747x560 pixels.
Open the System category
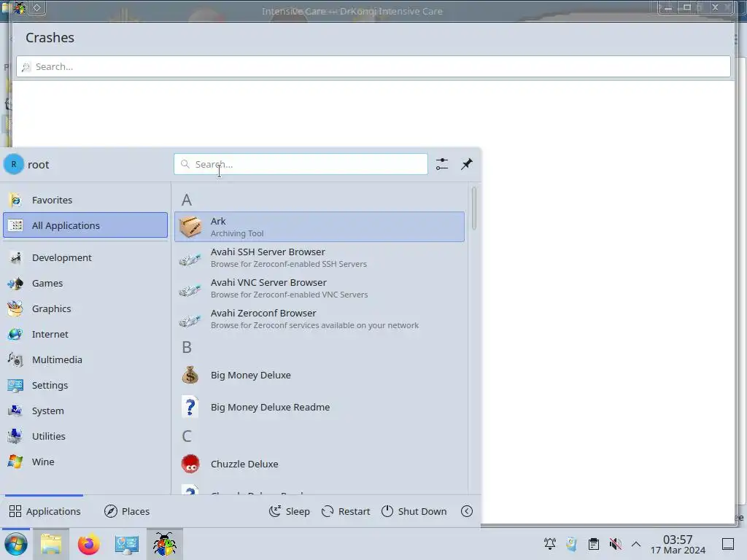click(85, 411)
